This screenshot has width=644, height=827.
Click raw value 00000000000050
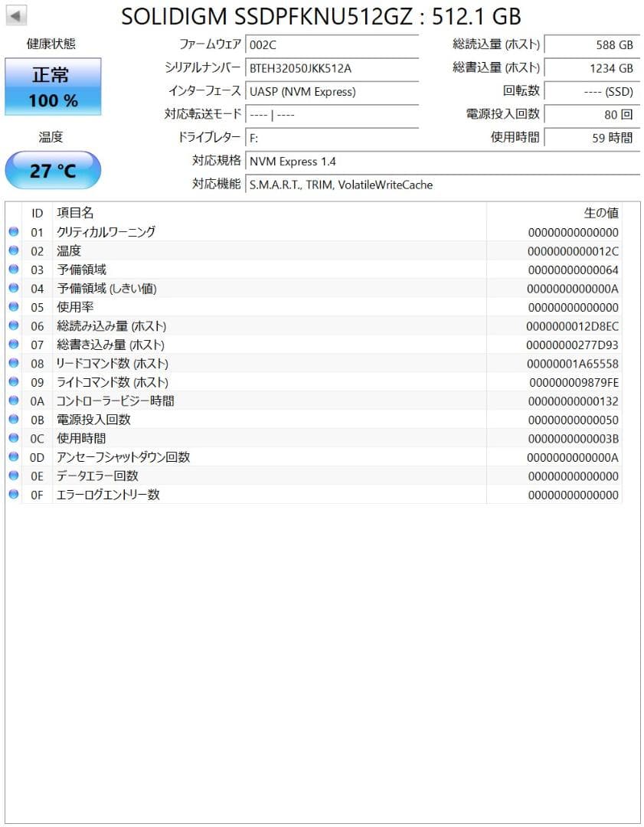pos(573,420)
